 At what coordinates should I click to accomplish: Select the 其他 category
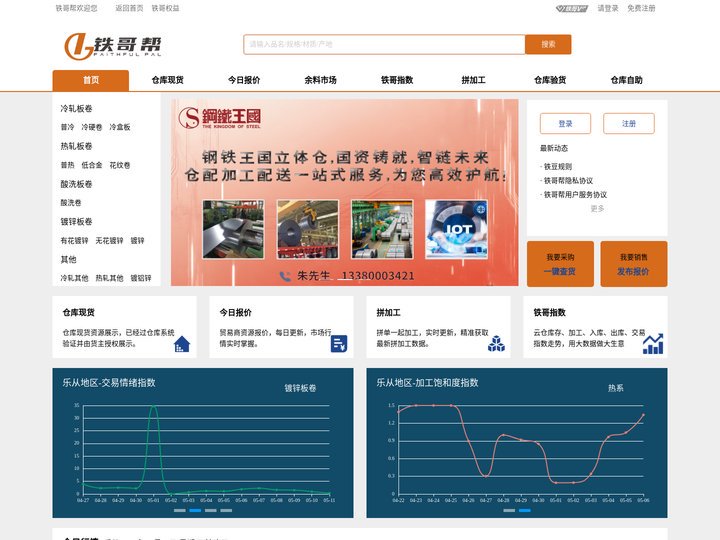tap(68, 259)
